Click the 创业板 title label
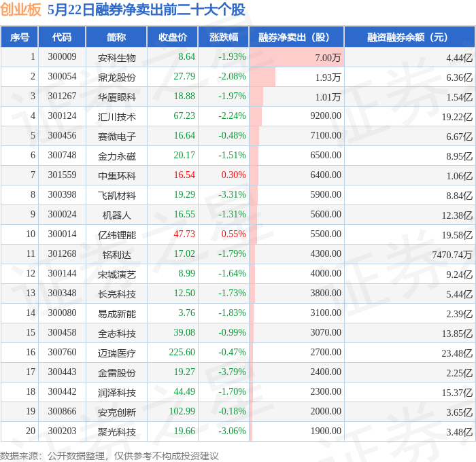The image size is (476, 462). 20,10
